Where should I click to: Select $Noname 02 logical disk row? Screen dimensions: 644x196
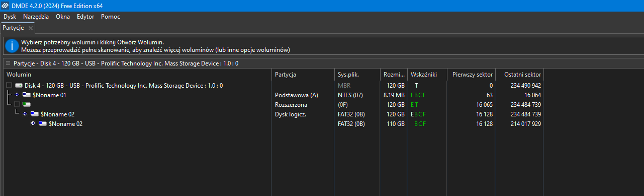274,114
